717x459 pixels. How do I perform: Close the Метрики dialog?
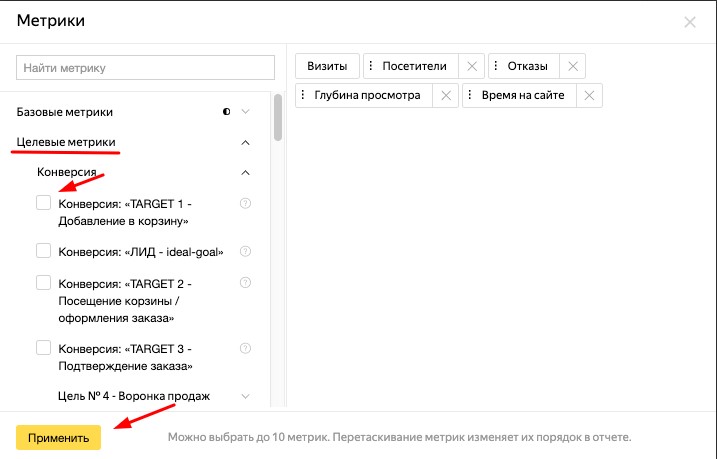[x=689, y=21]
